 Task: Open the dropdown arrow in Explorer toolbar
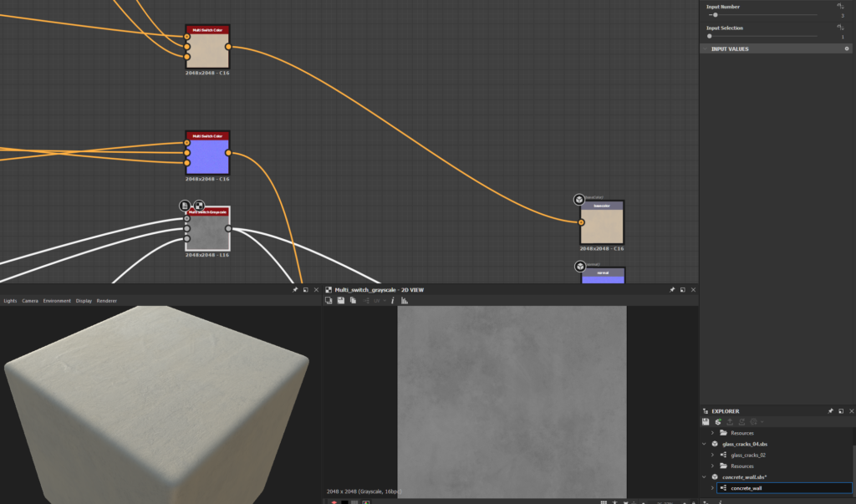coord(762,422)
